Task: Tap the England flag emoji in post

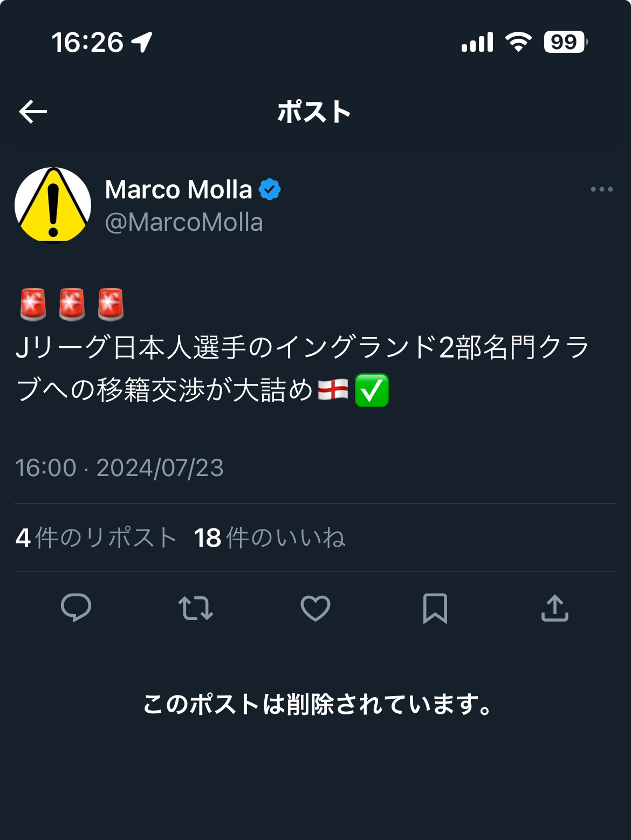Action: click(x=333, y=390)
